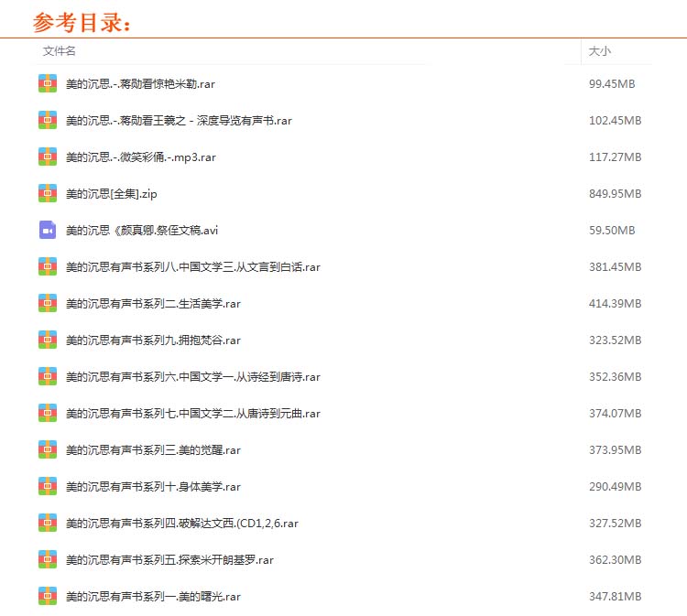Image resolution: width=687 pixels, height=616 pixels.
Task: Sort the list by the 大小 column header
Action: (x=599, y=52)
